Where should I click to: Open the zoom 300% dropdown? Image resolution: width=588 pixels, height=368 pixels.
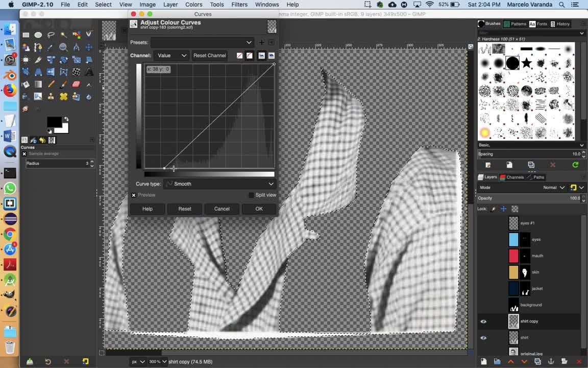coord(158,362)
